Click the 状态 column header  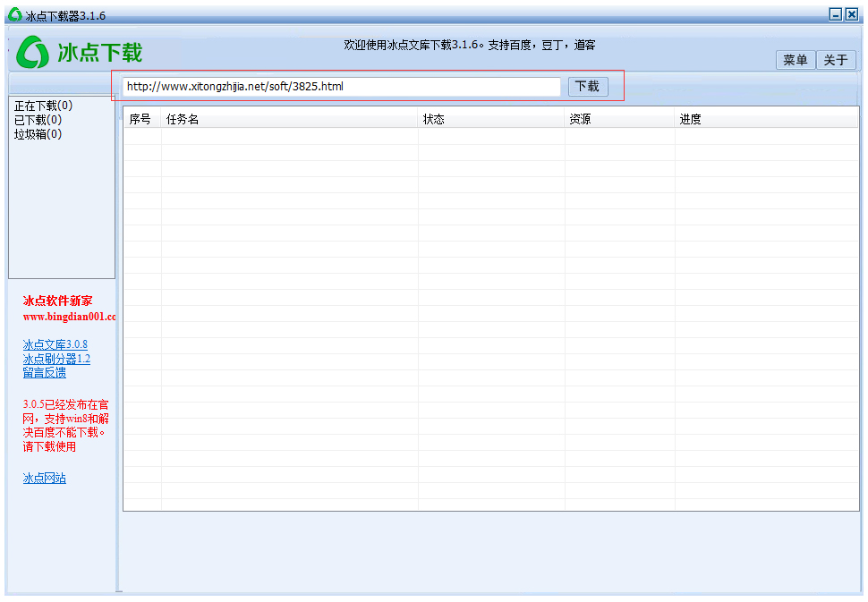(434, 119)
